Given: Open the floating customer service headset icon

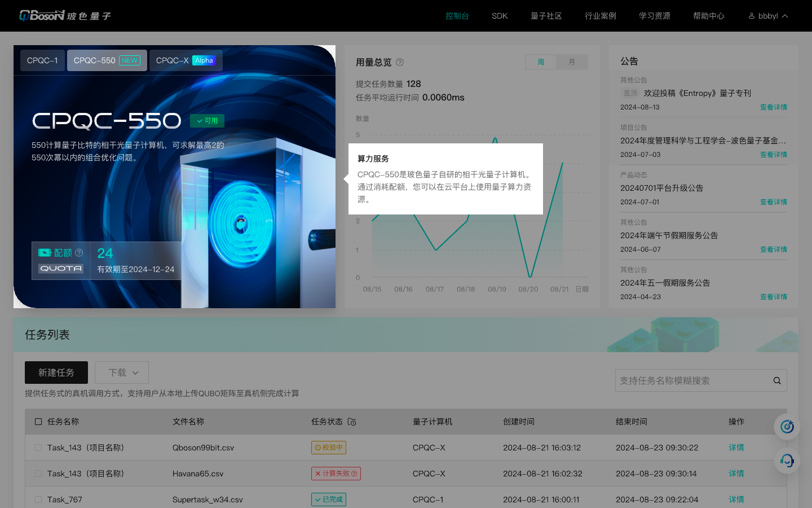Looking at the screenshot, I should pos(787,461).
